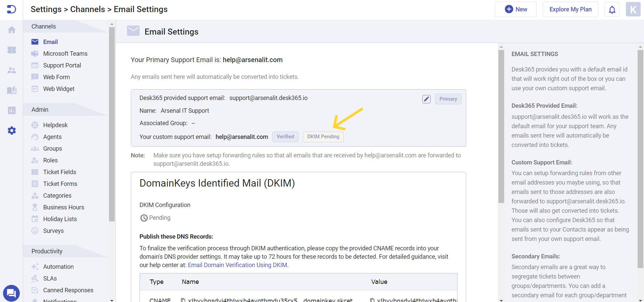The height and width of the screenshot is (302, 644).
Task: Switch to the Surveys admin section
Action: tap(53, 231)
